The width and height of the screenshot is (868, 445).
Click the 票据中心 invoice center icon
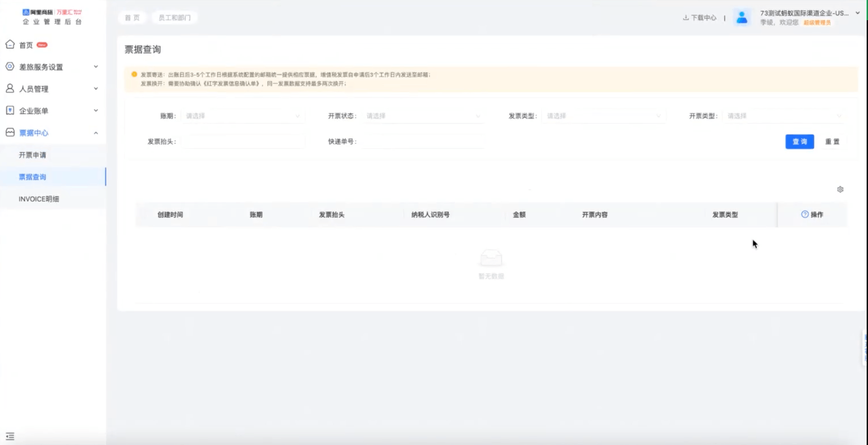(x=10, y=133)
